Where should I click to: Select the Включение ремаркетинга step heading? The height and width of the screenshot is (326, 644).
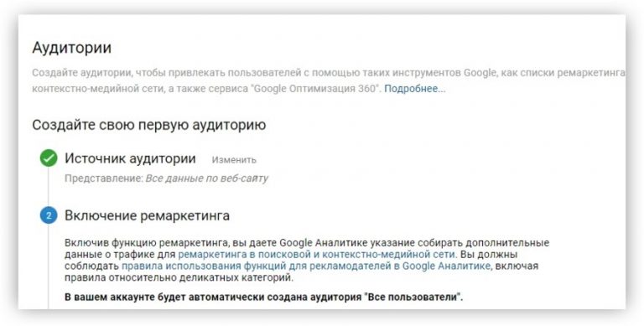point(147,215)
